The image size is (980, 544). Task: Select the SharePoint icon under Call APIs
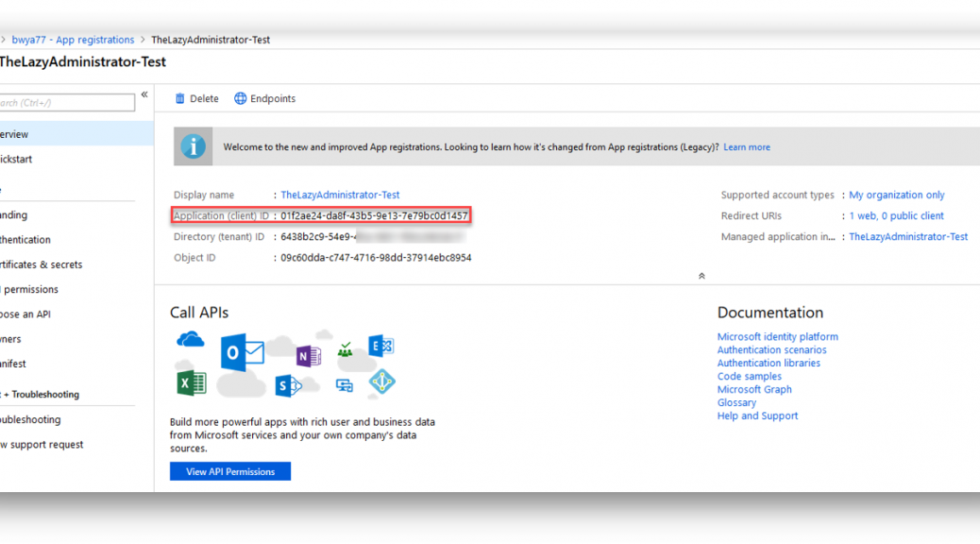(x=288, y=385)
